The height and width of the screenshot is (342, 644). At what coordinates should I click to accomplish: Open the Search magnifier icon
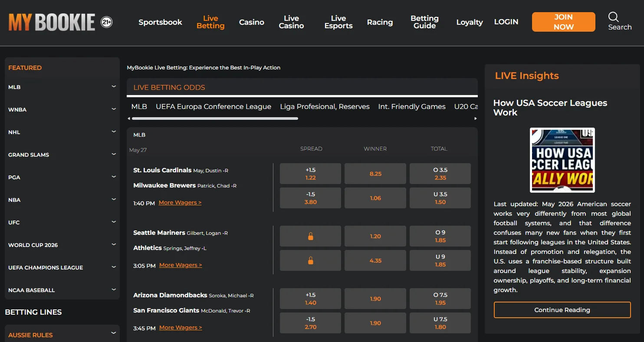pos(613,17)
